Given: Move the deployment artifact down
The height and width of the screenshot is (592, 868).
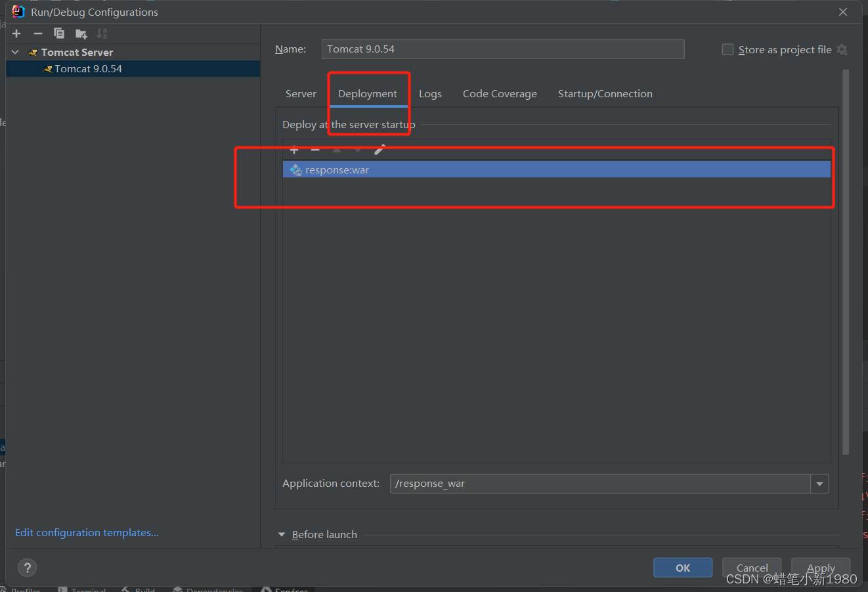Looking at the screenshot, I should 358,150.
